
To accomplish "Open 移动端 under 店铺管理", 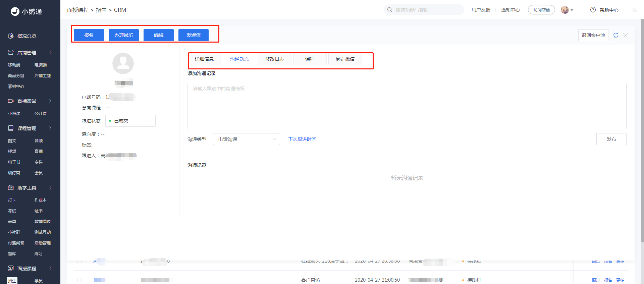I will [x=14, y=65].
